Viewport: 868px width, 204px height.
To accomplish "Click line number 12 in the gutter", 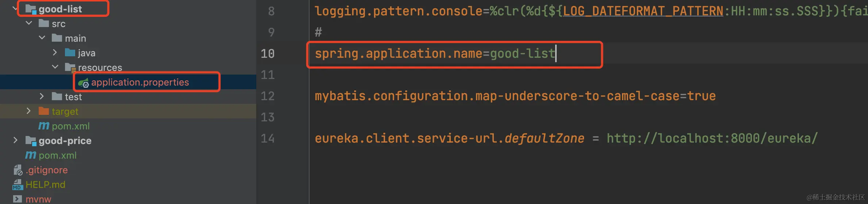I will click(268, 96).
